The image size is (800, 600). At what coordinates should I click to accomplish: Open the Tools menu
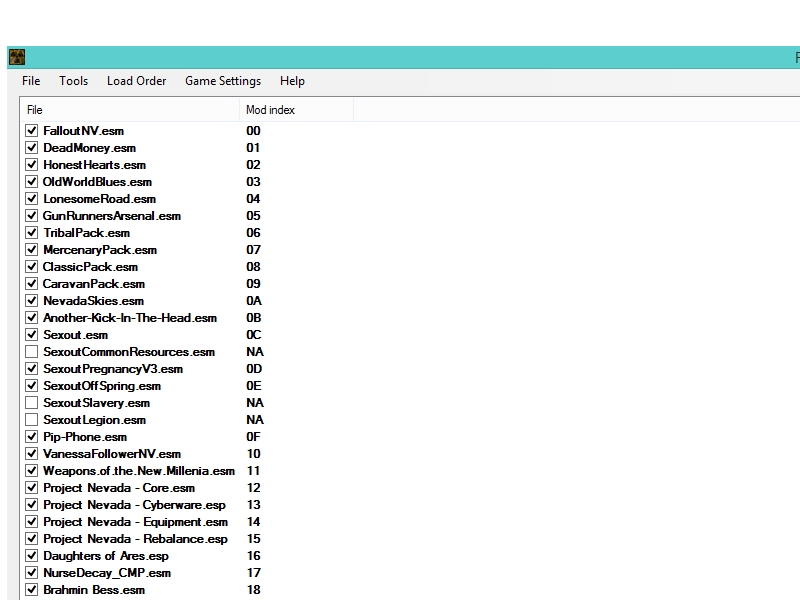73,81
